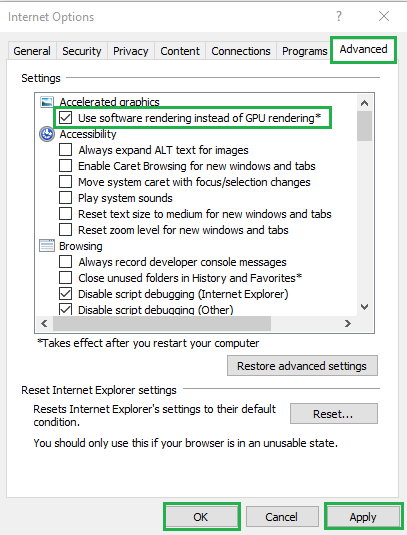This screenshot has width=407, height=535.
Task: Click the Browsing category icon
Action: coord(47,246)
